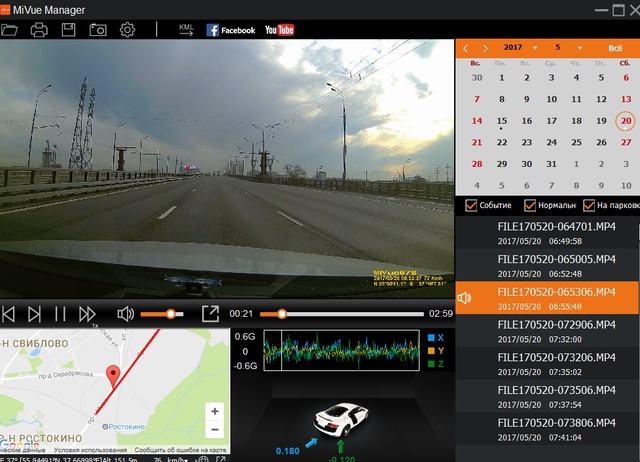Viewport: 640px width, 462px height.
Task: Adjust the volume slider
Action: pyautogui.click(x=162, y=314)
